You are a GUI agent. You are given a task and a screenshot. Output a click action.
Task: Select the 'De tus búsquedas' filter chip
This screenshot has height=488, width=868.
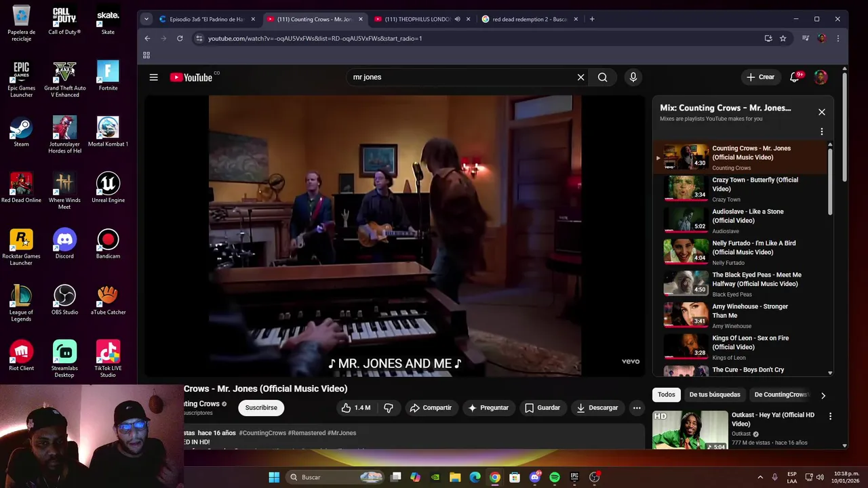click(715, 394)
